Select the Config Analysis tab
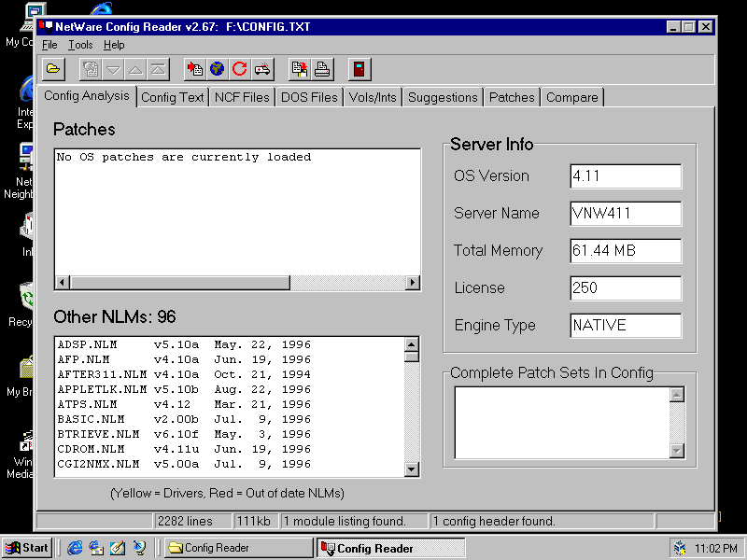This screenshot has height=560, width=747. click(x=87, y=96)
